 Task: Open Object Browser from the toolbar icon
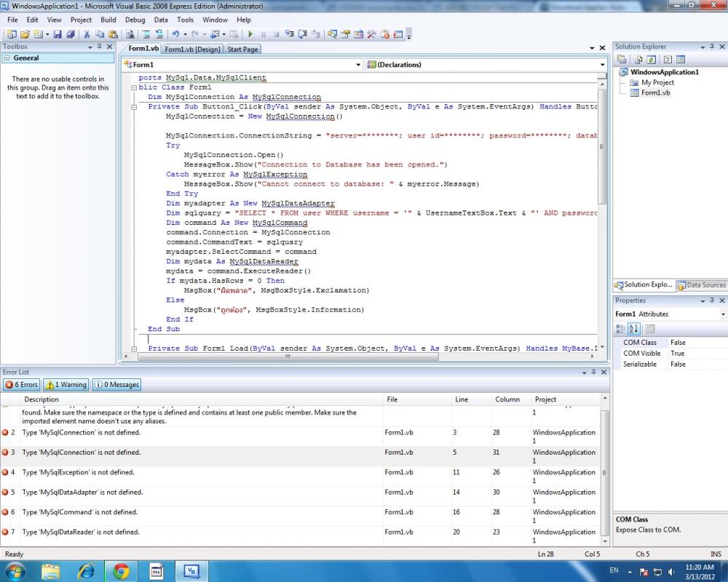[358, 34]
